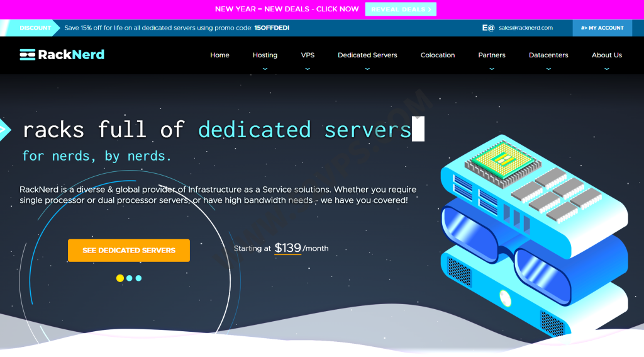Open the Partners menu item
Screen dimensions: 644x357
pos(492,55)
